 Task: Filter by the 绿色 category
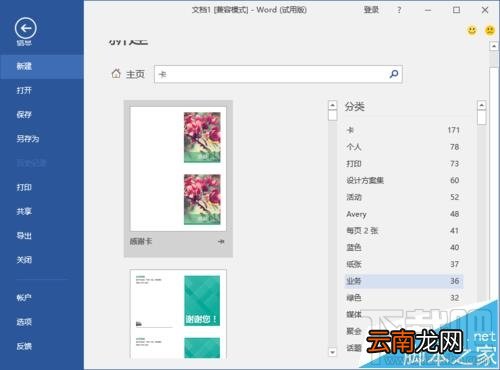(x=403, y=298)
